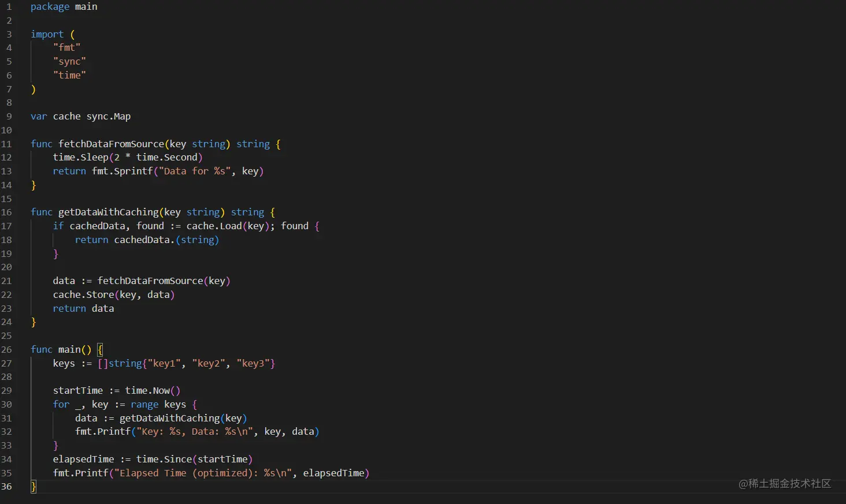Click fetchDataFromSource in its func declaration
The width and height of the screenshot is (846, 504).
pyautogui.click(x=111, y=144)
